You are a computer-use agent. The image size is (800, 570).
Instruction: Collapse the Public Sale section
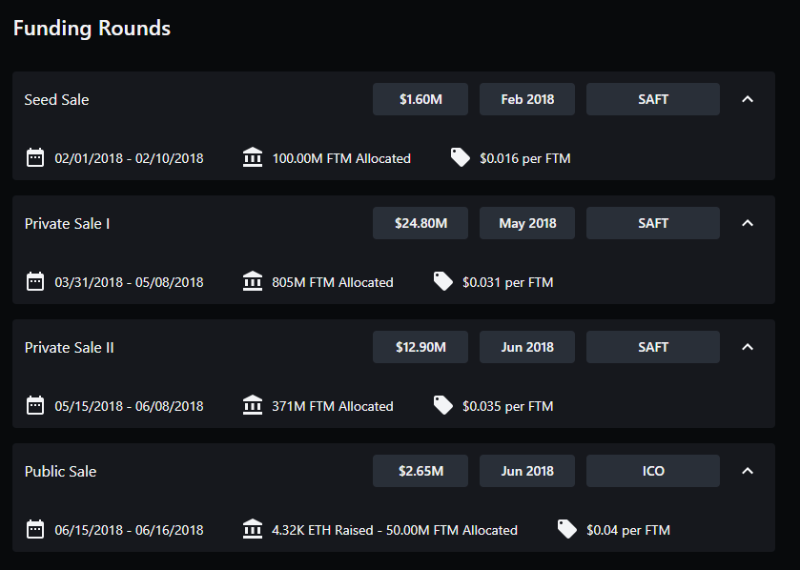747,471
